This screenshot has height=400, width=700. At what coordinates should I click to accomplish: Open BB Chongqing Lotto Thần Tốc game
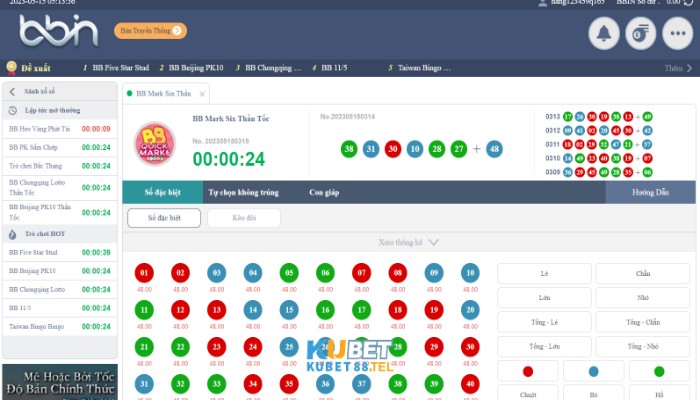pos(60,188)
